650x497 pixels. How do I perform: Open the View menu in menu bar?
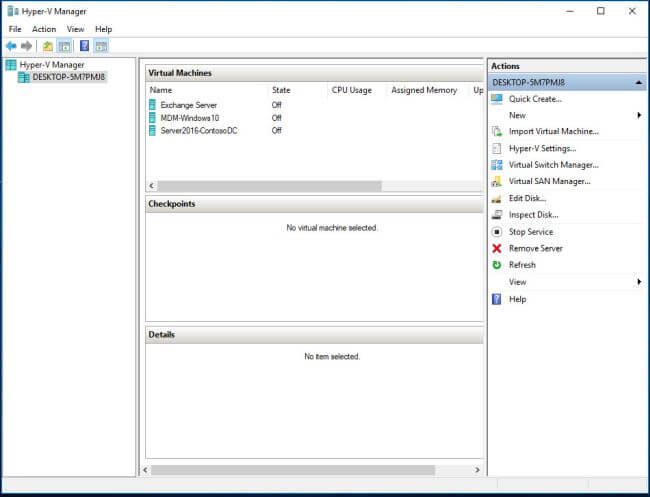tap(75, 29)
